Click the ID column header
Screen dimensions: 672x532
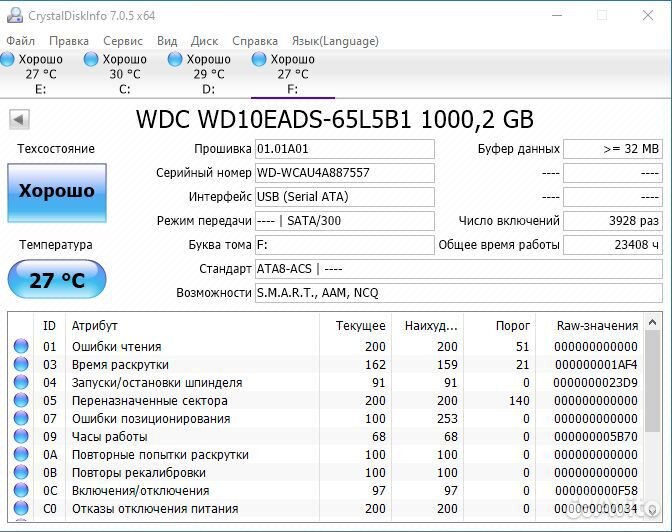(x=49, y=326)
